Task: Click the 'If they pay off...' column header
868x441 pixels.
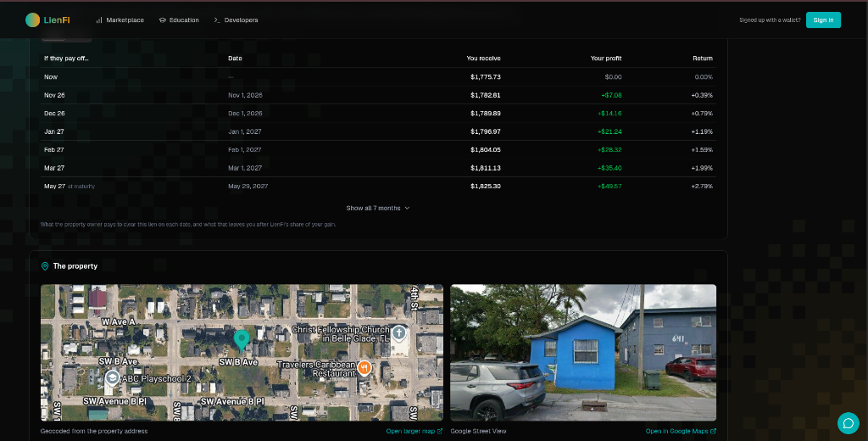Action: pos(66,59)
